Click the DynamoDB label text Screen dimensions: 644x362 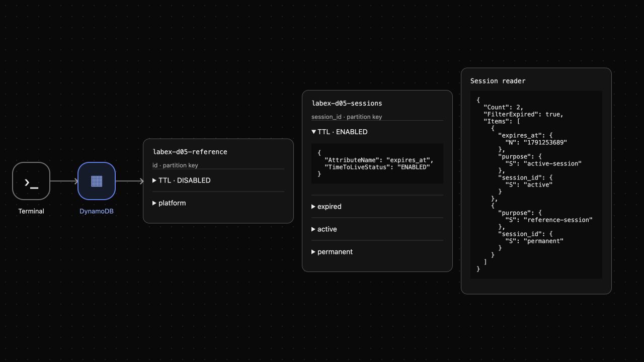[97, 211]
